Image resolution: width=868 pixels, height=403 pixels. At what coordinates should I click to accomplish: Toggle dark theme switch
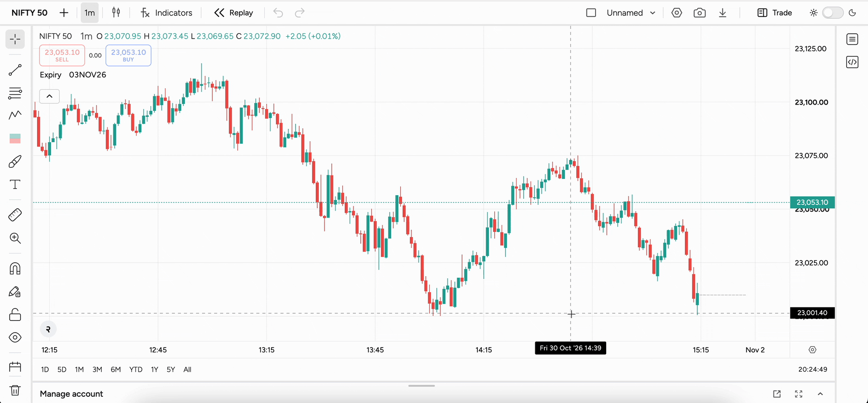pos(833,13)
